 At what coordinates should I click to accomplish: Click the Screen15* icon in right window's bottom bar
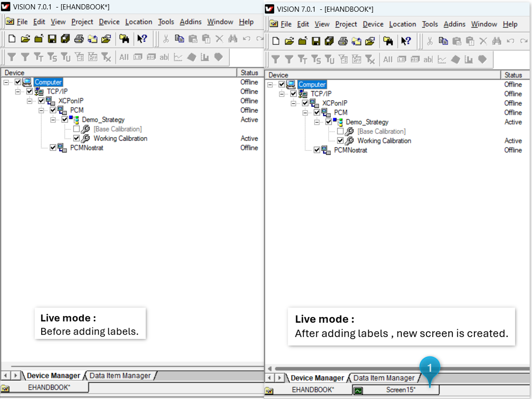click(358, 391)
